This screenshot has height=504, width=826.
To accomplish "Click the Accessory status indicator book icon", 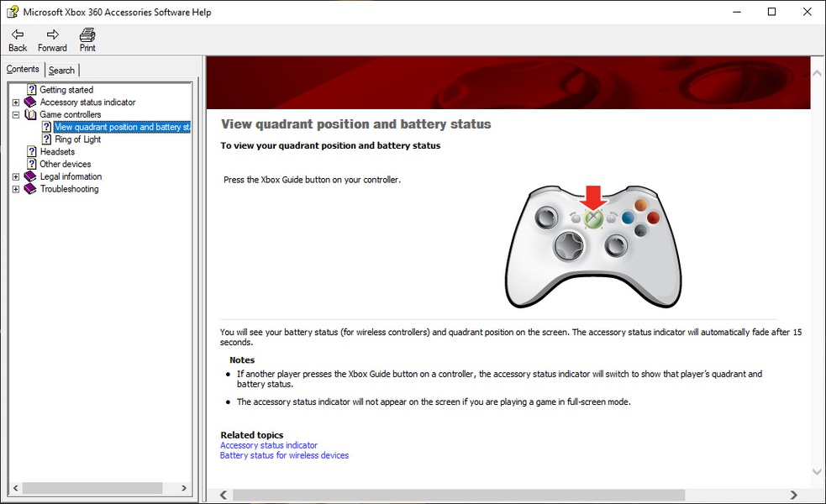I will point(30,102).
